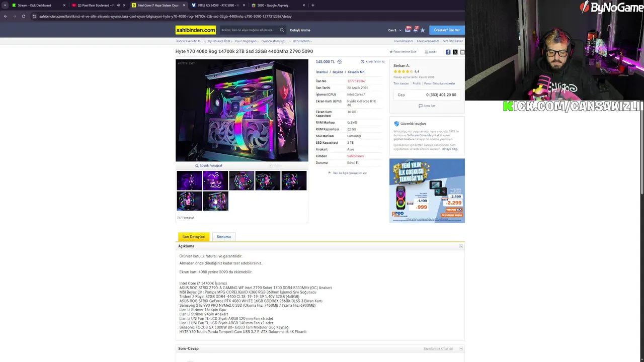644x362 pixels.
Task: Mute the Pixel Rain Boulevard tab audio
Action: 118,6
